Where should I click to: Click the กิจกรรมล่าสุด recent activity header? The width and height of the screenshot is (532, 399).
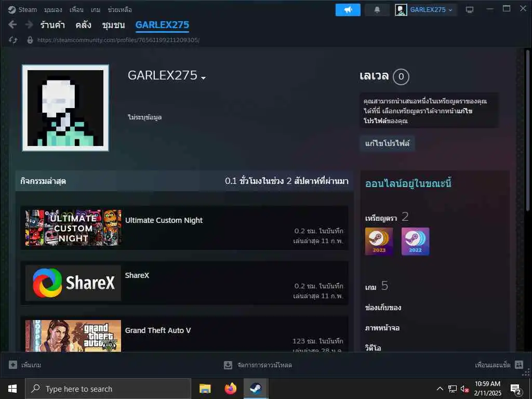click(43, 181)
